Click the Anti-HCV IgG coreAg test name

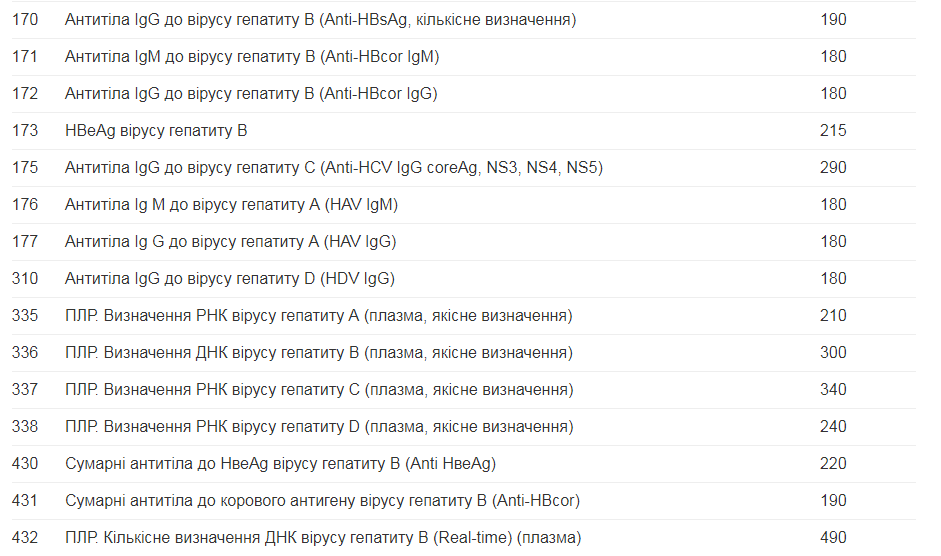pyautogui.click(x=334, y=168)
